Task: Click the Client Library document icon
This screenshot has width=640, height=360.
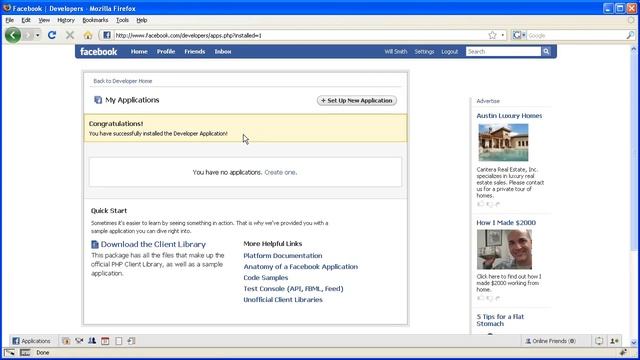Action: 95,244
